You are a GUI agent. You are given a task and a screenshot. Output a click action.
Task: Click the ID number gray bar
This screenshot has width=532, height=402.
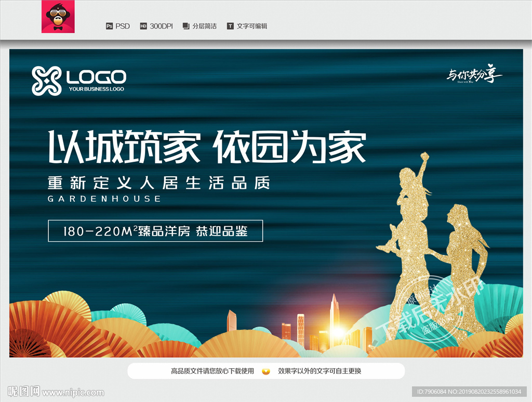coord(469,392)
